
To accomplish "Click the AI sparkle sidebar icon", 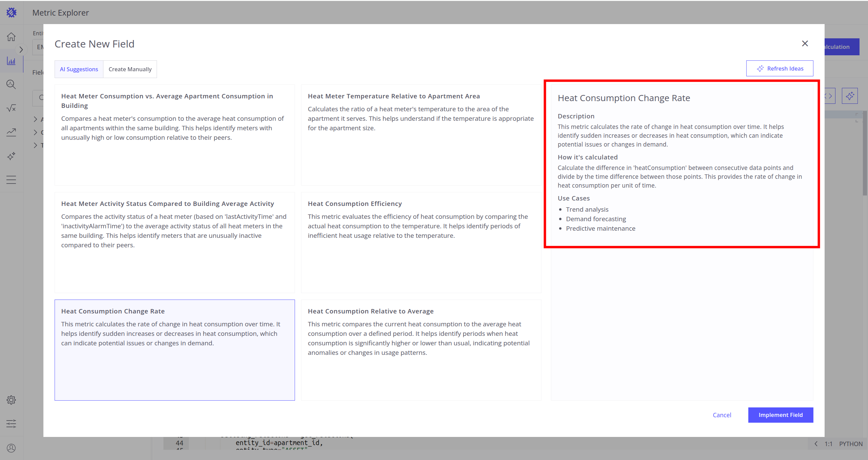I will 11,156.
